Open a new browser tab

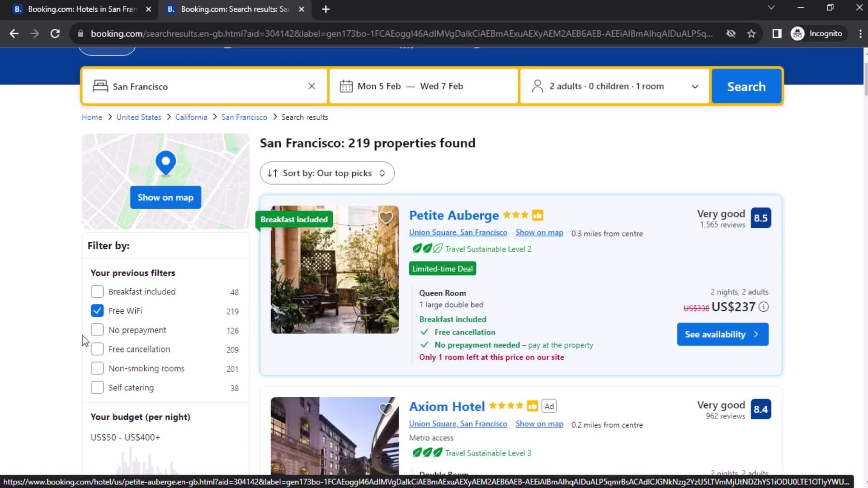(325, 9)
